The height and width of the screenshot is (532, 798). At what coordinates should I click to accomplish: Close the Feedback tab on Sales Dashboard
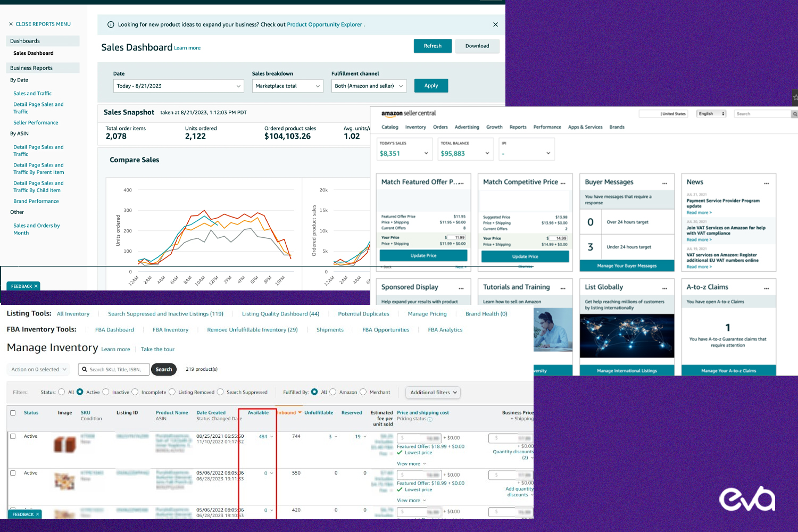click(36, 286)
